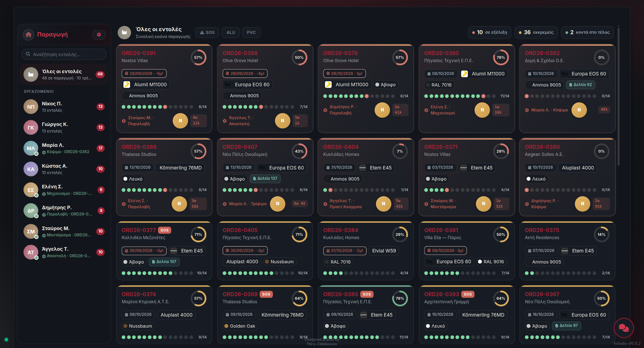Open Δελτίο 137 on order ORD26-0407
Viewport: 644px width, 348px height.
tap(265, 179)
